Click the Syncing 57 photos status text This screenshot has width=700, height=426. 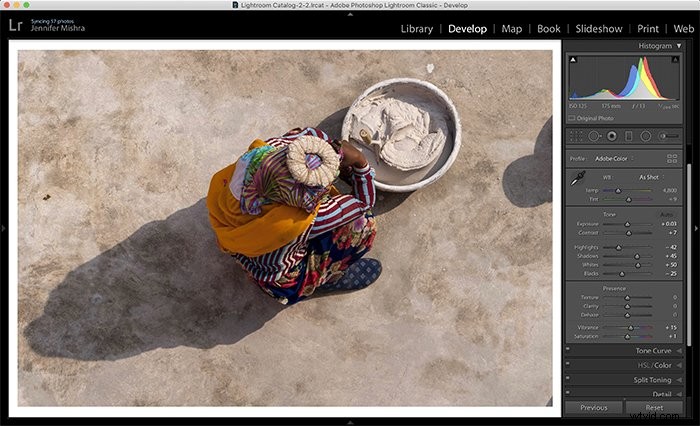click(x=52, y=21)
